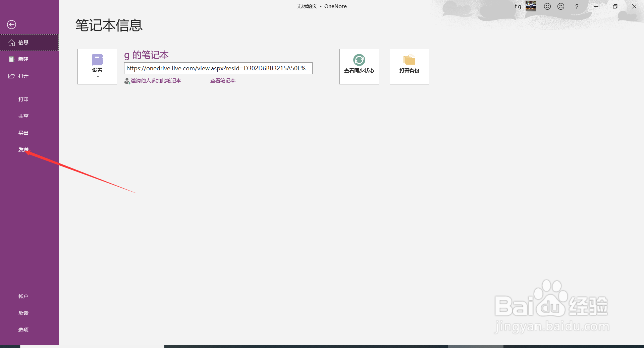Close the OneNote window
Viewport: 644px width, 348px height.
[x=634, y=6]
